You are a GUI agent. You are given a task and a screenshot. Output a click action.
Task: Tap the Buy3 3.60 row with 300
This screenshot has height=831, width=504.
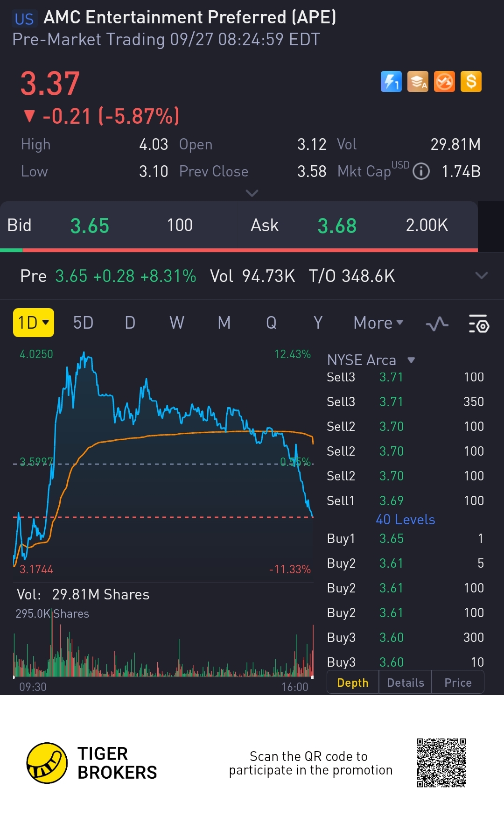(x=405, y=637)
